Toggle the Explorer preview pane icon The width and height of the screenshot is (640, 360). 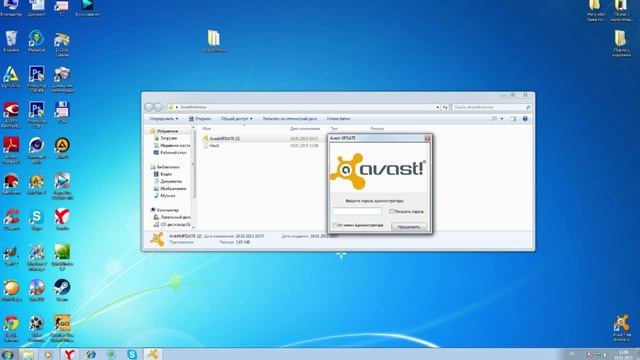(x=513, y=119)
